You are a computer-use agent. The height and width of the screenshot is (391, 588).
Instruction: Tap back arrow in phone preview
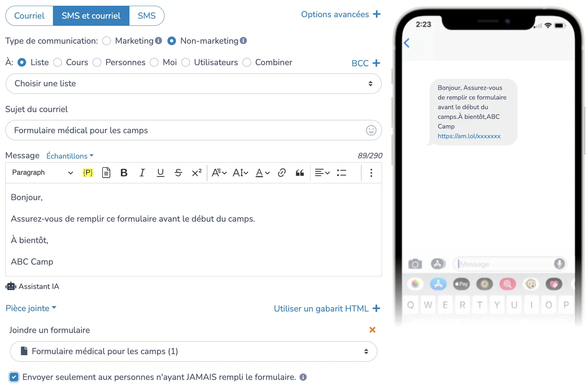point(407,43)
